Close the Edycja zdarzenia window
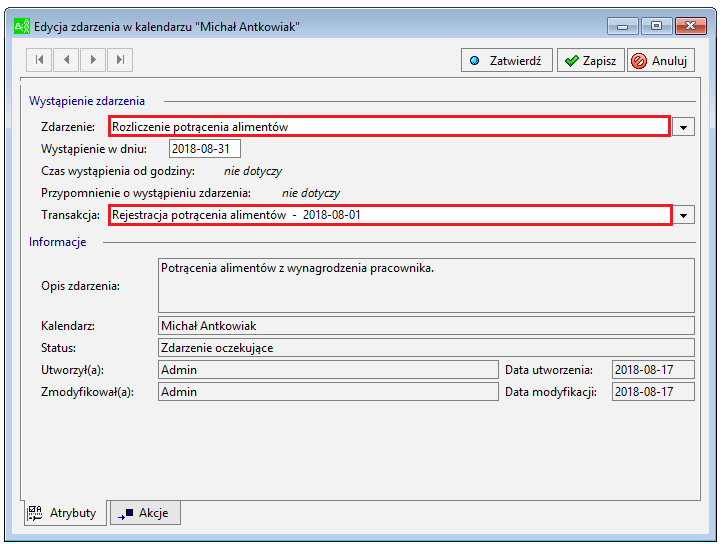Viewport: 722px width, 544px height. [x=691, y=26]
